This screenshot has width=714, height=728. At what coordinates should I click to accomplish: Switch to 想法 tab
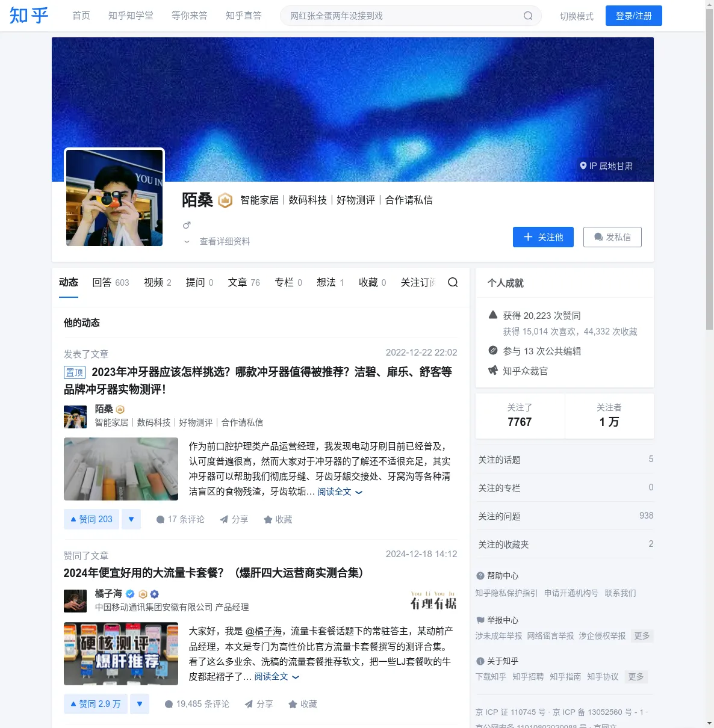[x=331, y=282]
